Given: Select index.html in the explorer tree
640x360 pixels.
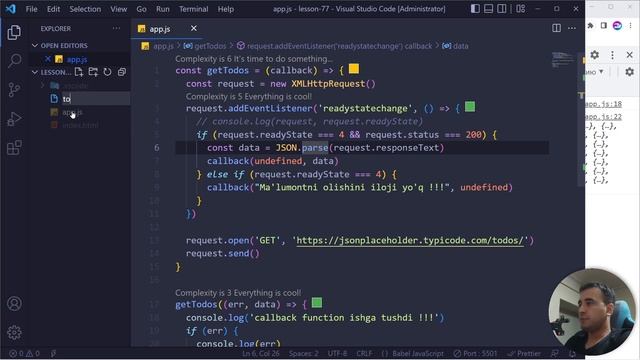Looking at the screenshot, I should tap(80, 125).
